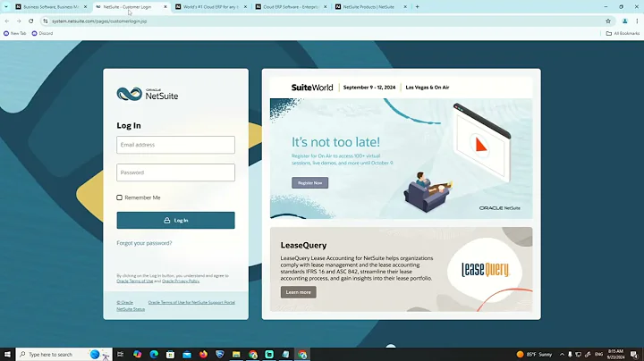Image resolution: width=644 pixels, height=361 pixels.
Task: Open Microsoft Edge from taskbar
Action: point(154,355)
